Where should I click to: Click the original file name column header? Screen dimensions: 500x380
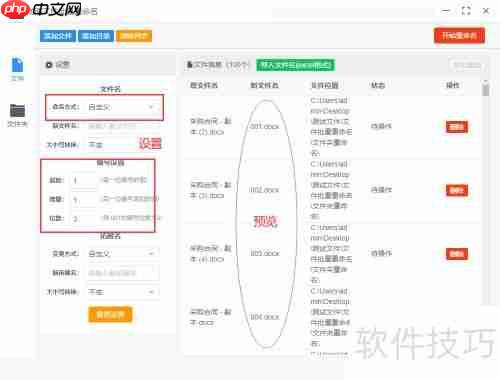(x=204, y=85)
